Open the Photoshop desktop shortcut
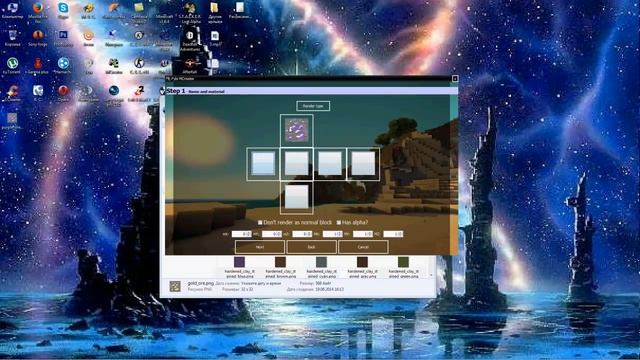Screen dimensions: 640x360 (63, 37)
